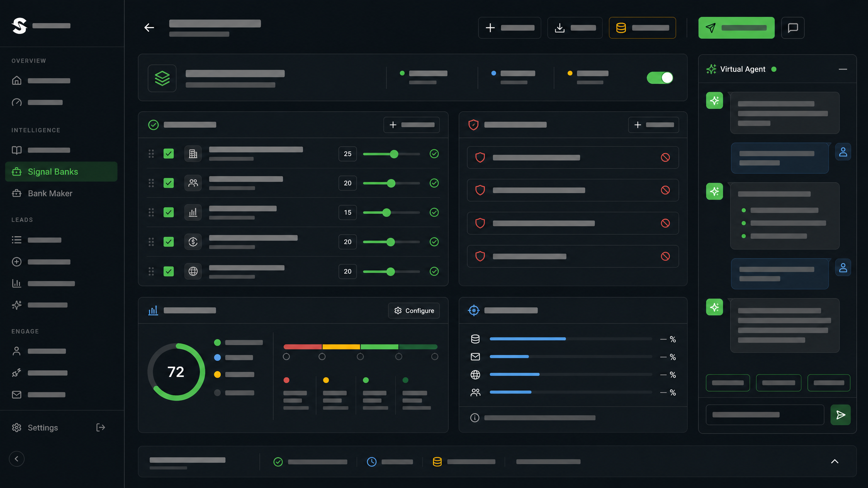This screenshot has height=488, width=868.
Task: Click the second suggested reply chip in Virtual Agent
Action: click(778, 383)
